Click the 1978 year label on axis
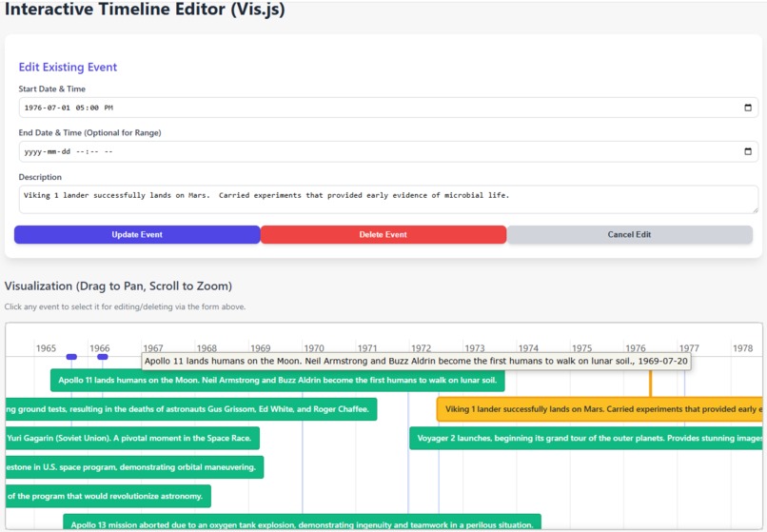 pyautogui.click(x=742, y=348)
